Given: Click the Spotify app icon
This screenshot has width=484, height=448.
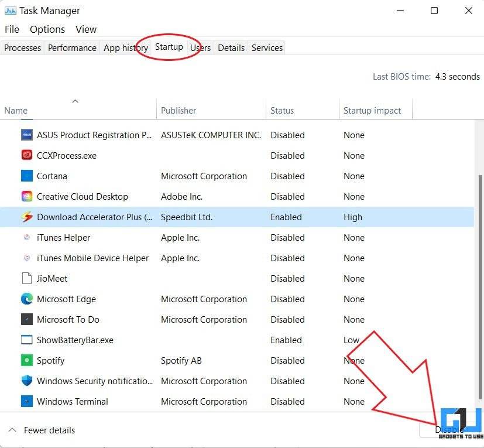Looking at the screenshot, I should point(27,361).
